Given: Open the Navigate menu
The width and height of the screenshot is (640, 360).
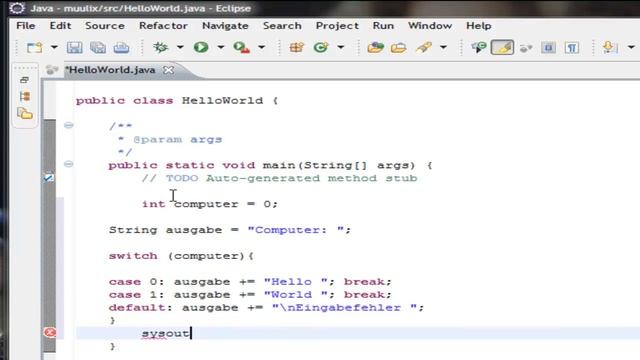Looking at the screenshot, I should [x=225, y=26].
